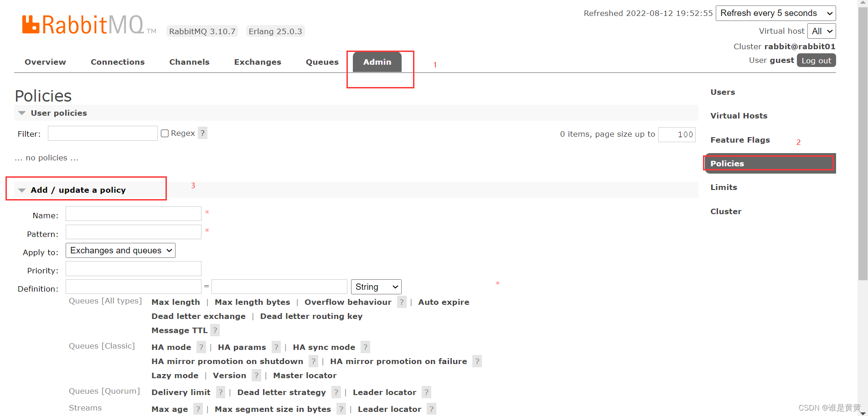Open help icon next to Version
The width and height of the screenshot is (868, 416).
click(x=256, y=375)
